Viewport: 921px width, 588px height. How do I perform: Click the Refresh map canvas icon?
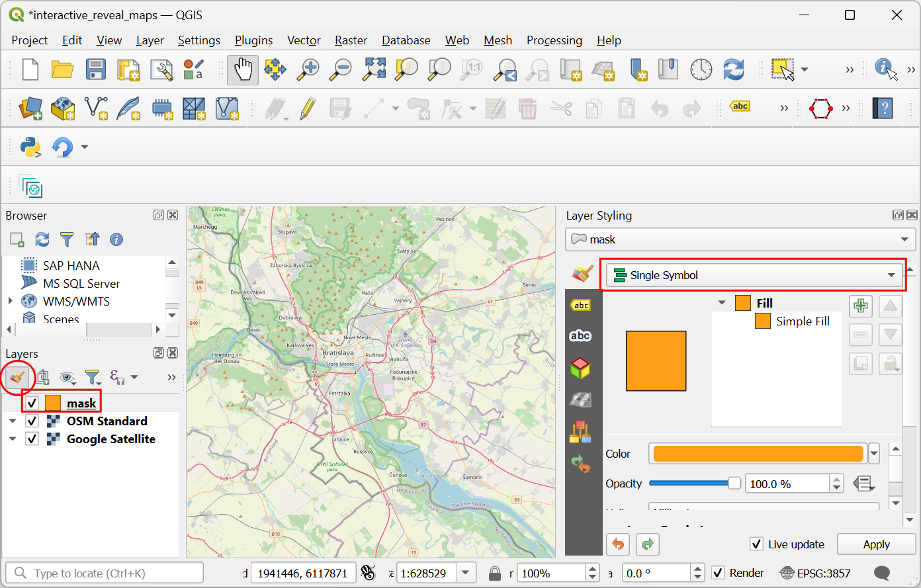(734, 69)
